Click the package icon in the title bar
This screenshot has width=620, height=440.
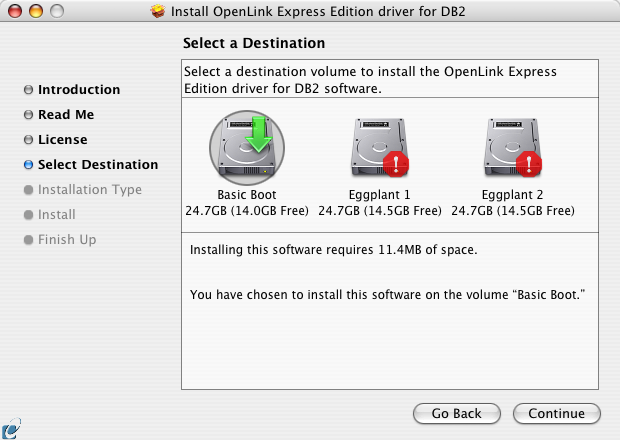pyautogui.click(x=157, y=11)
